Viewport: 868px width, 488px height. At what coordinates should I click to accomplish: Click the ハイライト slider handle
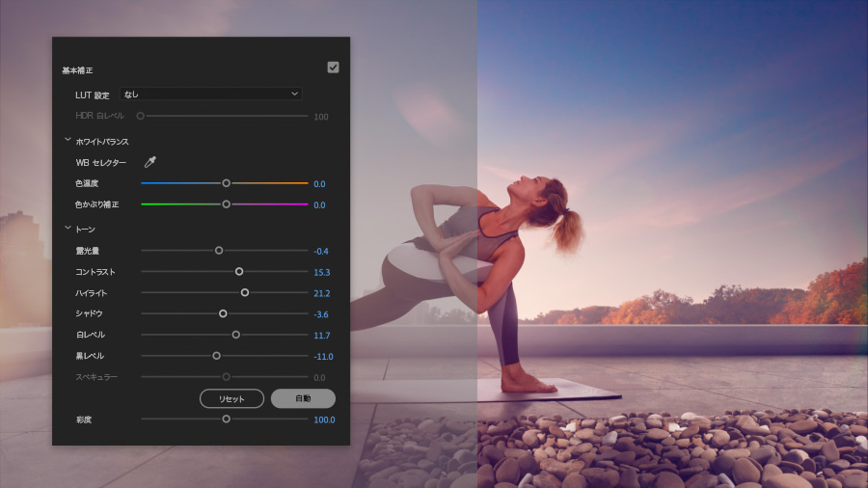(x=245, y=292)
